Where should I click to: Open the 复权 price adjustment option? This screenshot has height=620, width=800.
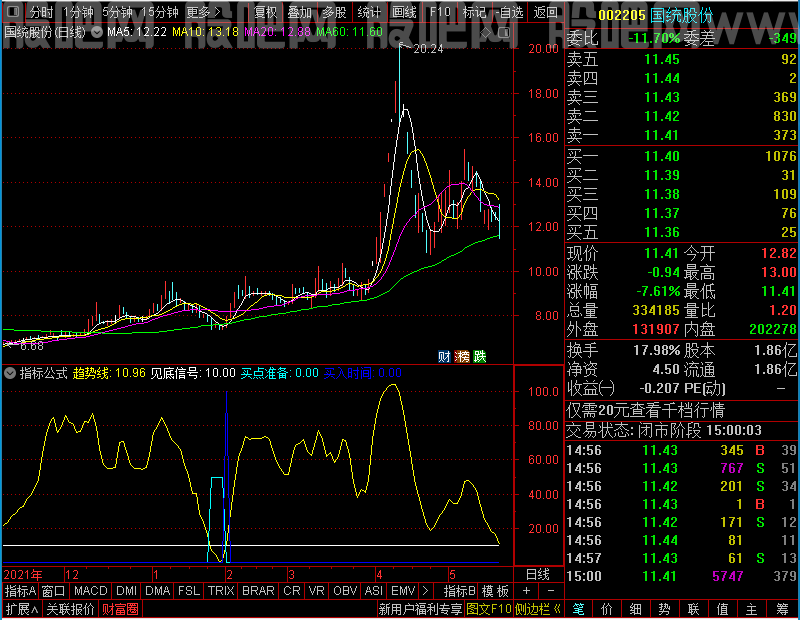(265, 12)
